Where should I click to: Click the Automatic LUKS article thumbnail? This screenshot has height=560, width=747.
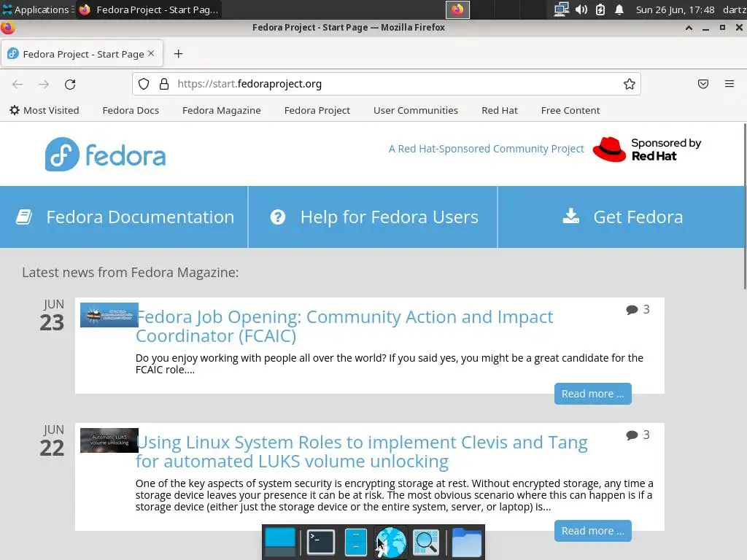[x=109, y=440]
